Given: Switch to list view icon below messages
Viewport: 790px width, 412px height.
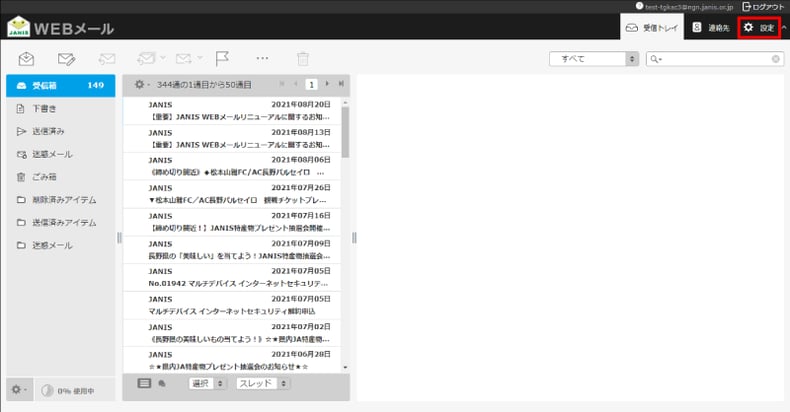Looking at the screenshot, I should pos(144,383).
